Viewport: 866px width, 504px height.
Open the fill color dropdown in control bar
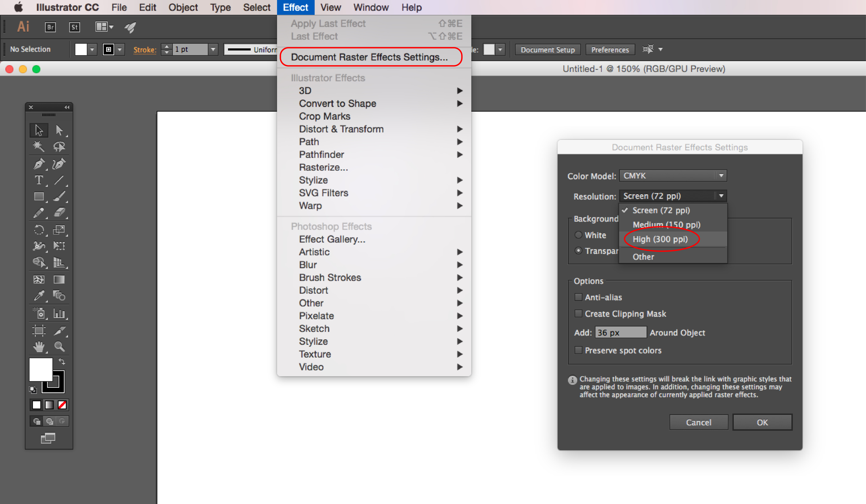point(92,50)
